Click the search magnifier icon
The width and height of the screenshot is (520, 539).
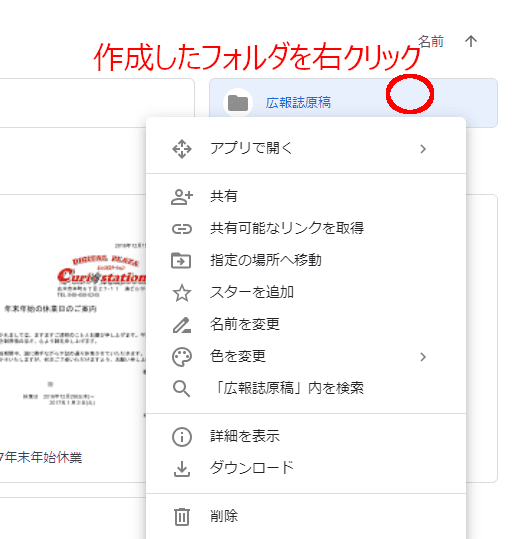[181, 389]
